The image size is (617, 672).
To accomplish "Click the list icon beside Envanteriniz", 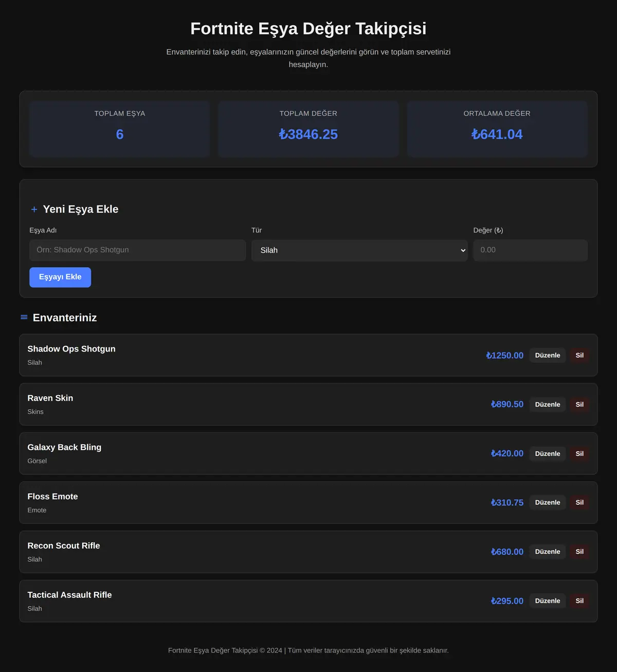I will [x=24, y=317].
